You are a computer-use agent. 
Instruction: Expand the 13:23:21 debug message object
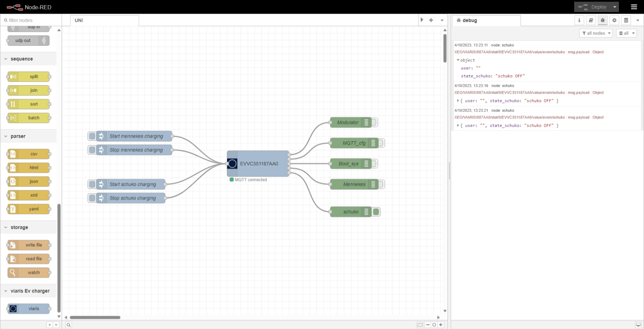458,125
